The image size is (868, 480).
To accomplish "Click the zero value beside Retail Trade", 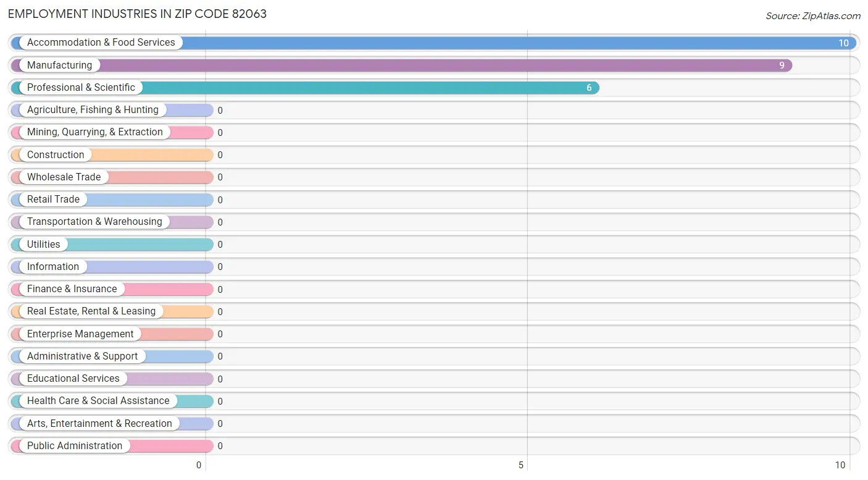I will [220, 200].
